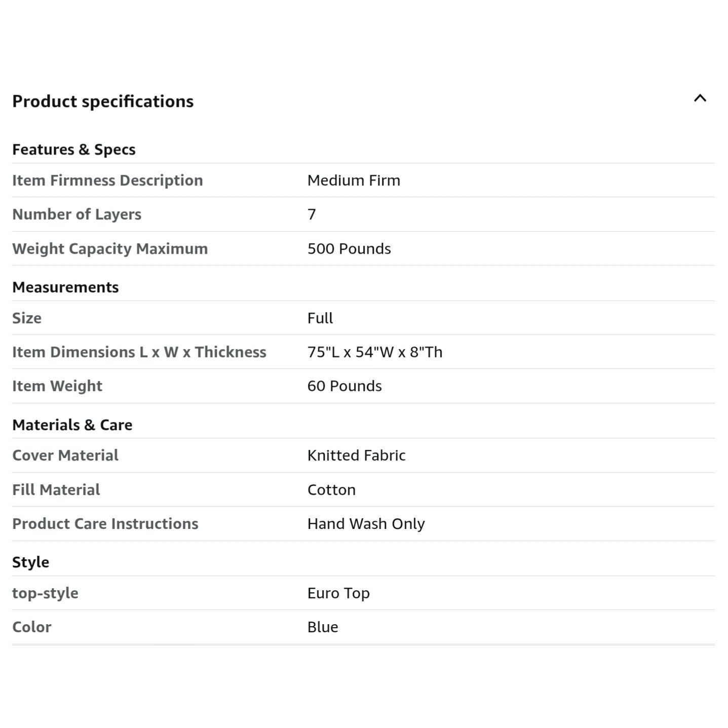Click the 60 Pounds item weight value

pos(344,386)
